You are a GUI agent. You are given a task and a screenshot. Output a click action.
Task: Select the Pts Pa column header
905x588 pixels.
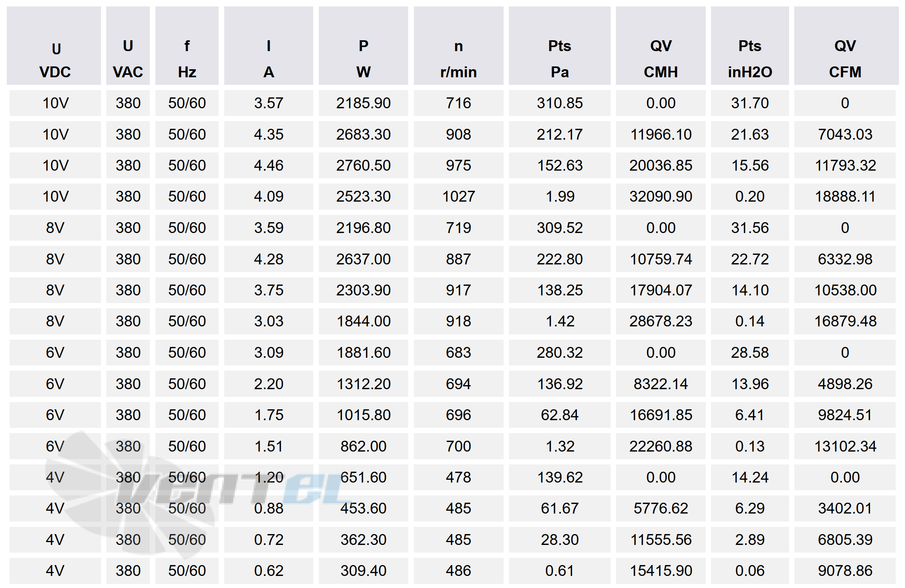(x=560, y=45)
